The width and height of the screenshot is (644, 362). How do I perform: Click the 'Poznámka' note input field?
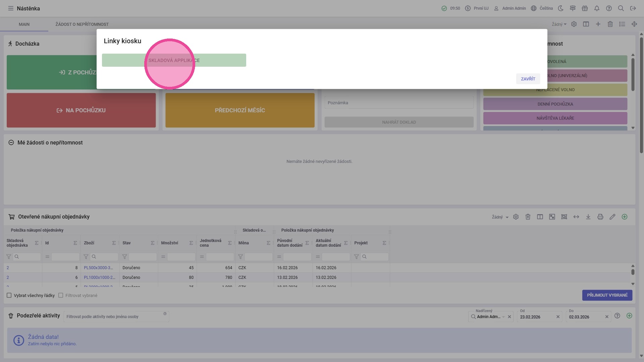click(x=398, y=103)
